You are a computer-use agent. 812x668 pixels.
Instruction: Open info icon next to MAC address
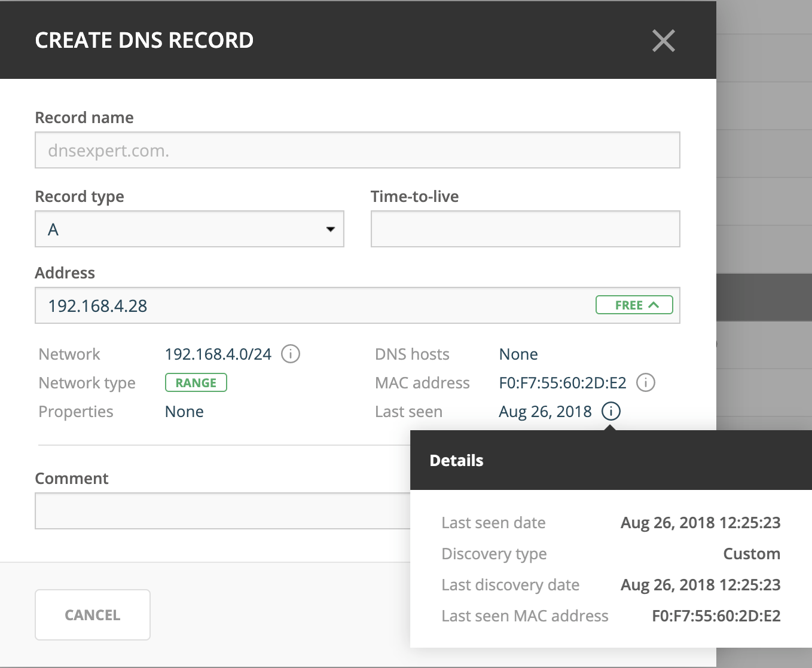coord(646,382)
